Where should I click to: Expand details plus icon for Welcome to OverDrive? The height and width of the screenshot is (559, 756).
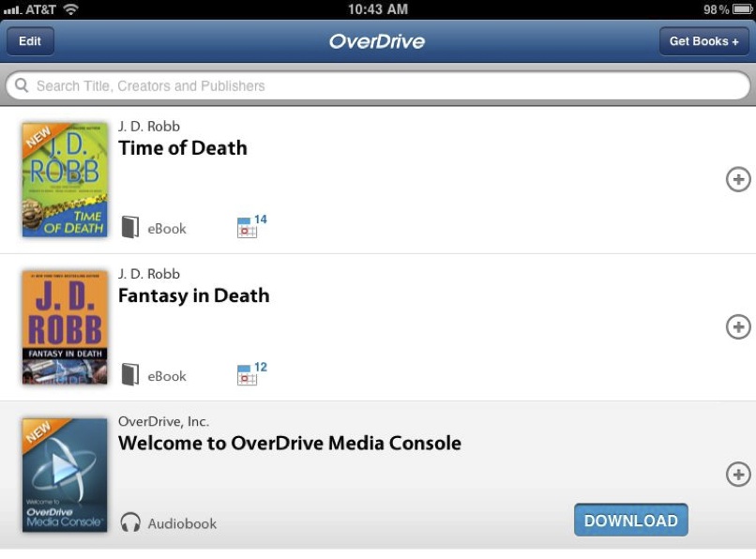(x=738, y=474)
